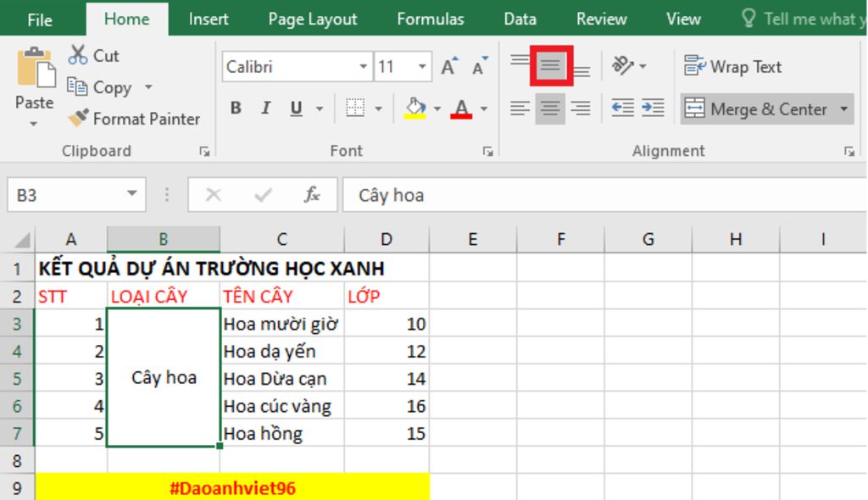The width and height of the screenshot is (868, 500).
Task: Apply the red font color A
Action: pyautogui.click(x=461, y=108)
